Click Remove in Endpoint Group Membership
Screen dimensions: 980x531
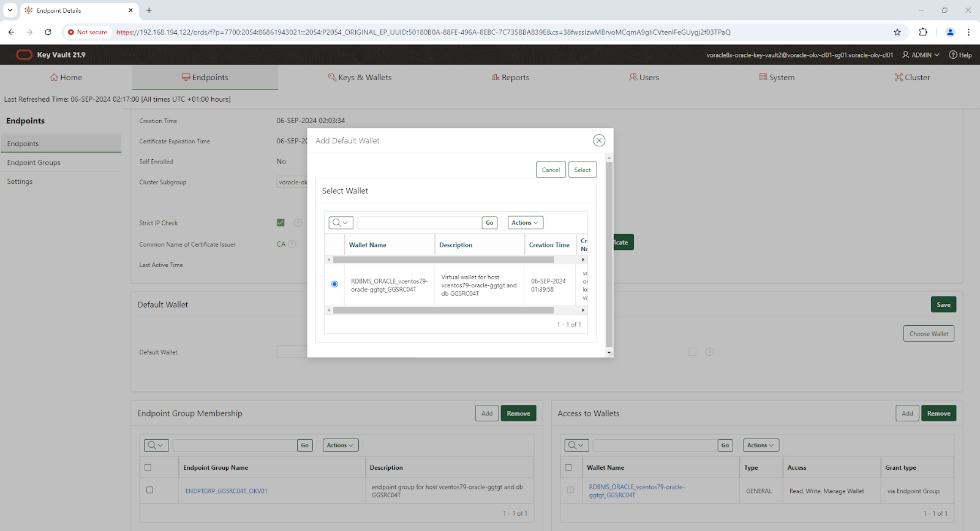point(518,413)
